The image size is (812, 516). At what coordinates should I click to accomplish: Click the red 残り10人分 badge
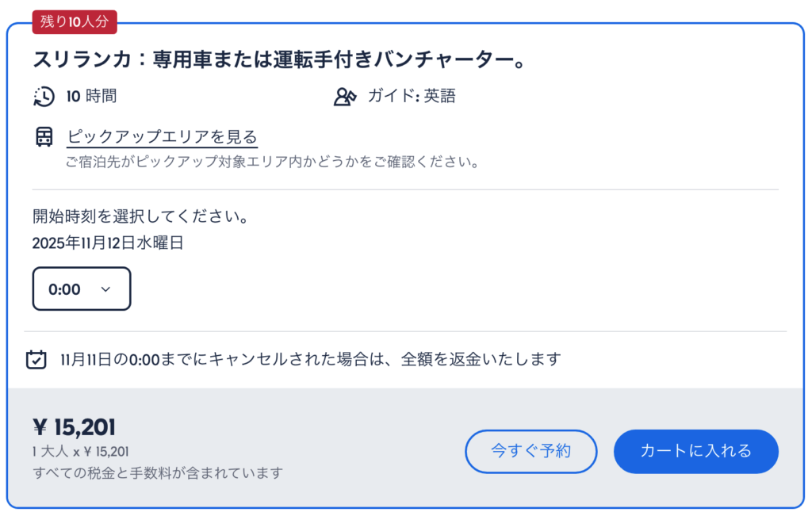click(74, 23)
